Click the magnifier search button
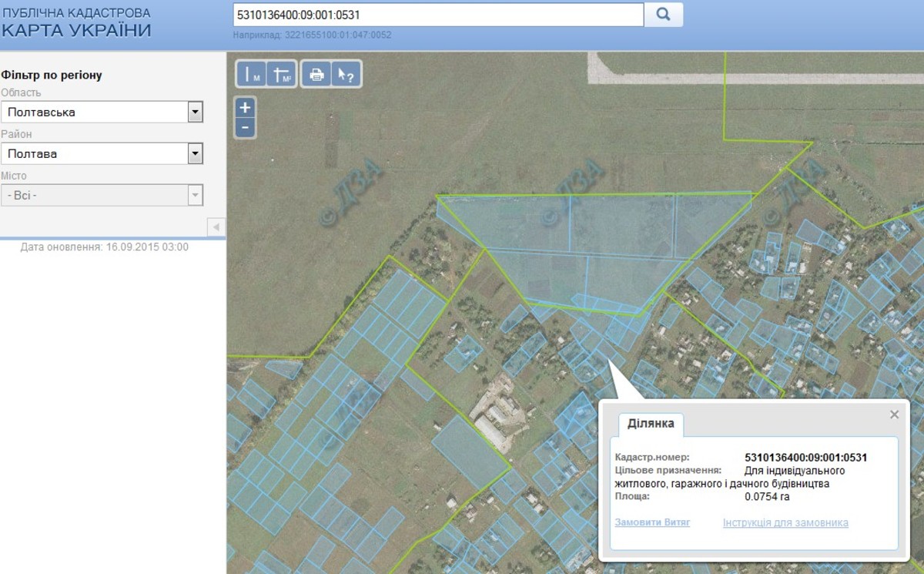This screenshot has height=574, width=924. click(x=663, y=15)
